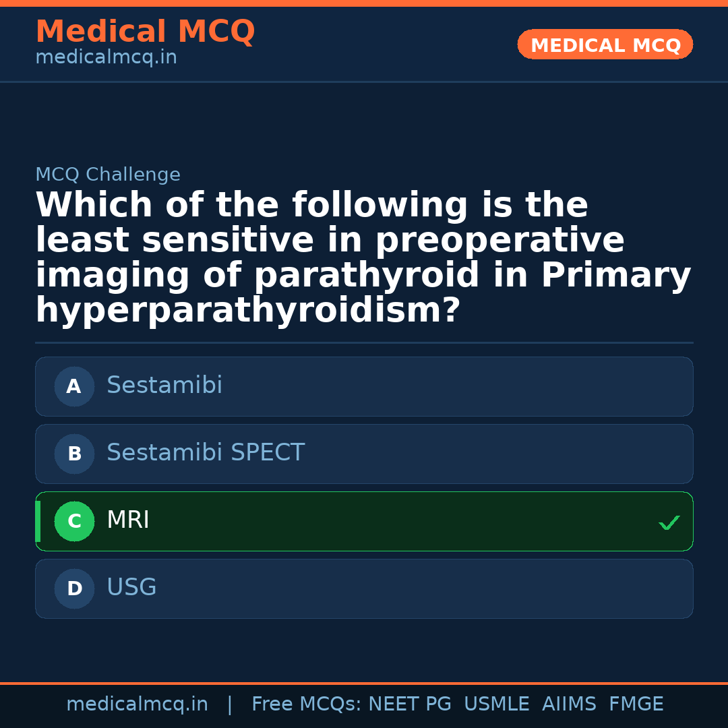Image resolution: width=728 pixels, height=728 pixels.
Task: Choose the Sestamibi answer text
Action: point(164,386)
